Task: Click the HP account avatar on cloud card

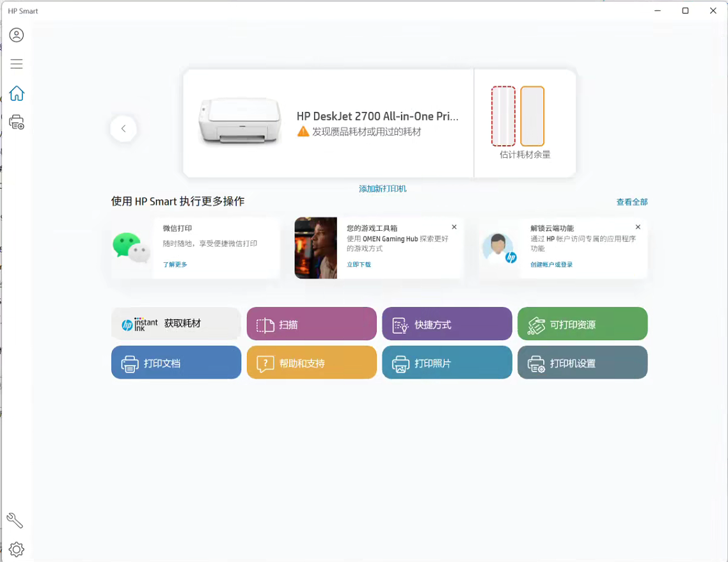Action: [x=500, y=248]
